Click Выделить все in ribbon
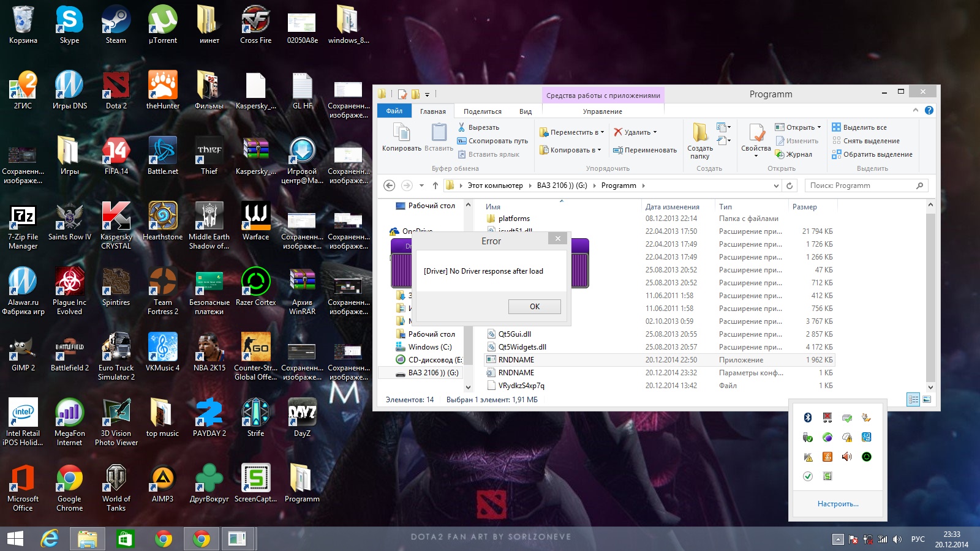Viewport: 980px width, 551px height. (x=859, y=127)
